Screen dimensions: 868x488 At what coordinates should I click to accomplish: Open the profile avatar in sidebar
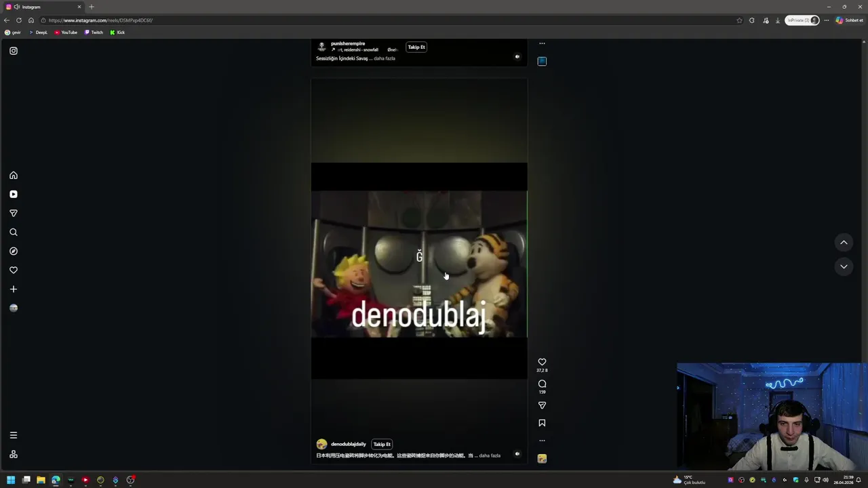[x=14, y=308]
